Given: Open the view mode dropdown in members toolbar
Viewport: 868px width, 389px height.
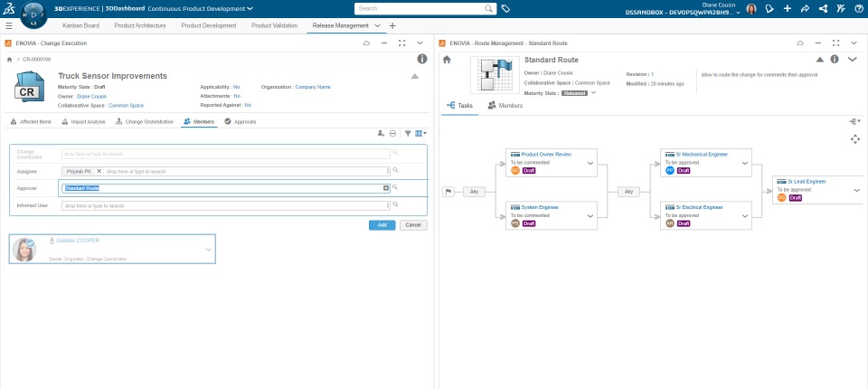Looking at the screenshot, I should [x=421, y=134].
